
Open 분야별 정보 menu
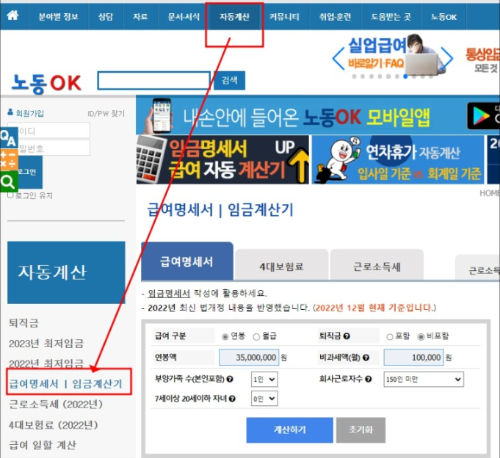tap(58, 17)
